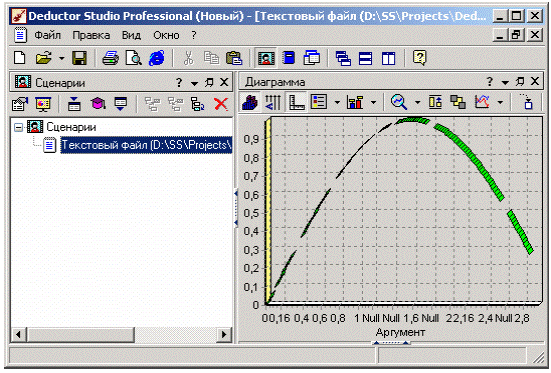Save project with the floppy disk icon

(x=79, y=58)
